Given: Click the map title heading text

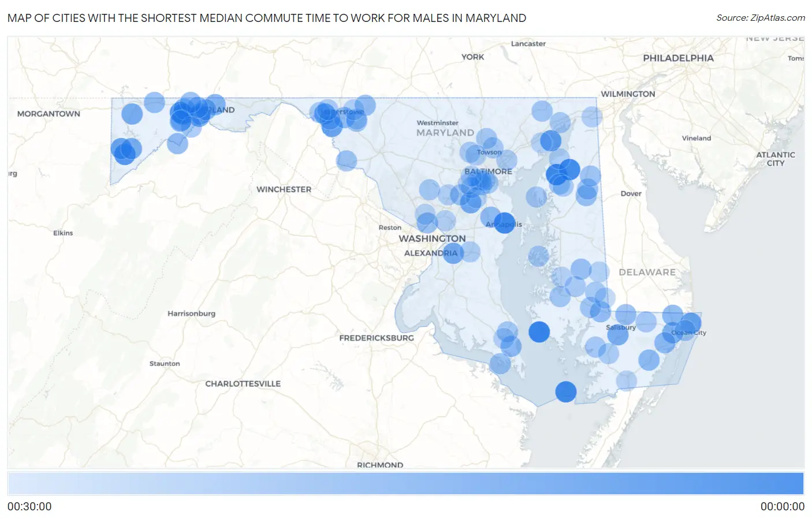Looking at the screenshot, I should pos(267,18).
